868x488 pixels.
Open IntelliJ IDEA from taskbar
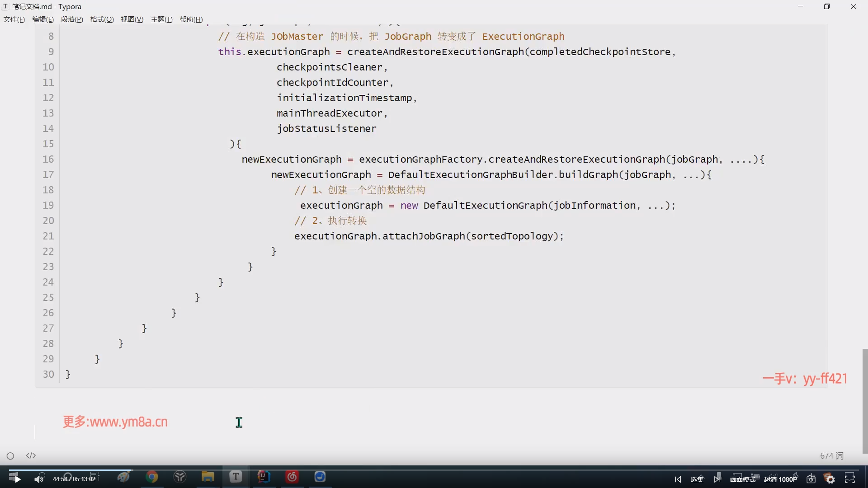[x=264, y=477]
